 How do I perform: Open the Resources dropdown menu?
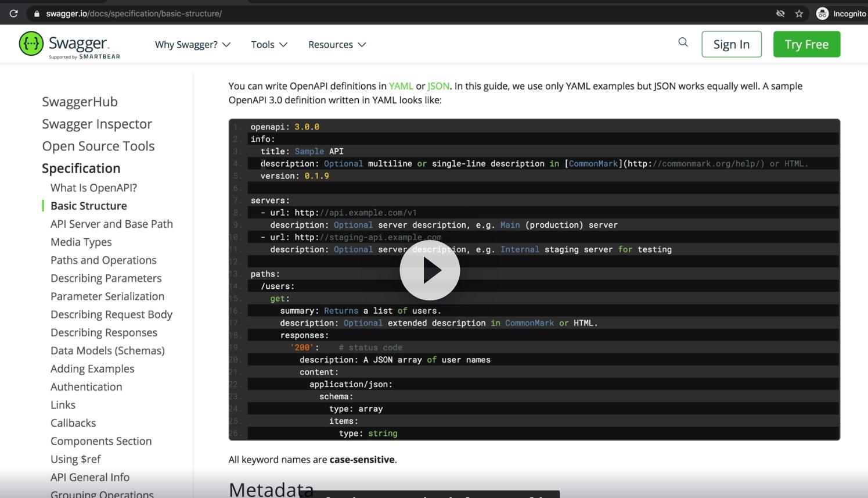click(x=337, y=45)
